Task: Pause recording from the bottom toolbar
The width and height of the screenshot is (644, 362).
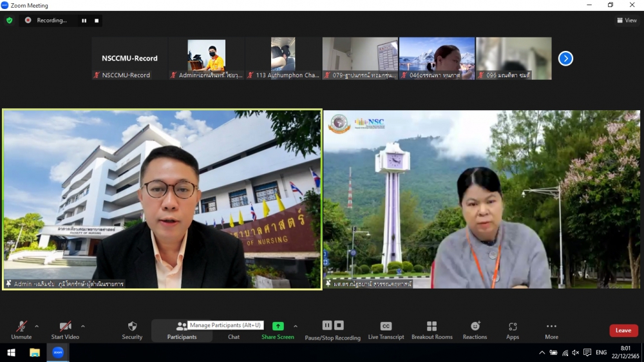Action: (327, 325)
